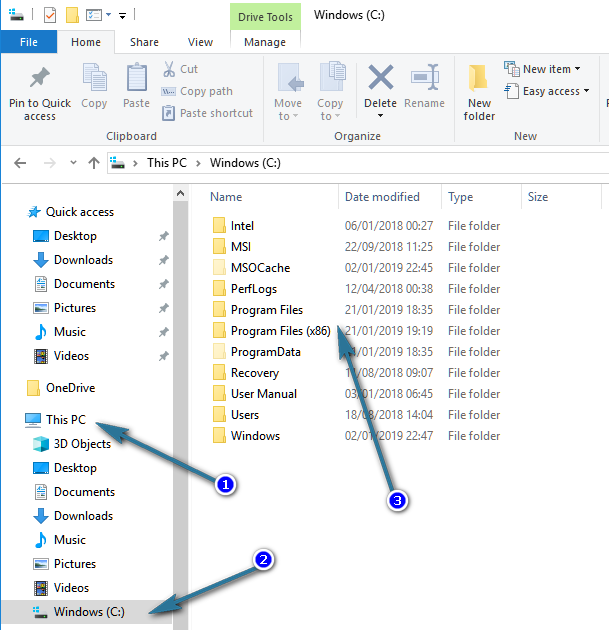Image resolution: width=609 pixels, height=630 pixels.
Task: Click This PC in the address bar
Action: (167, 163)
